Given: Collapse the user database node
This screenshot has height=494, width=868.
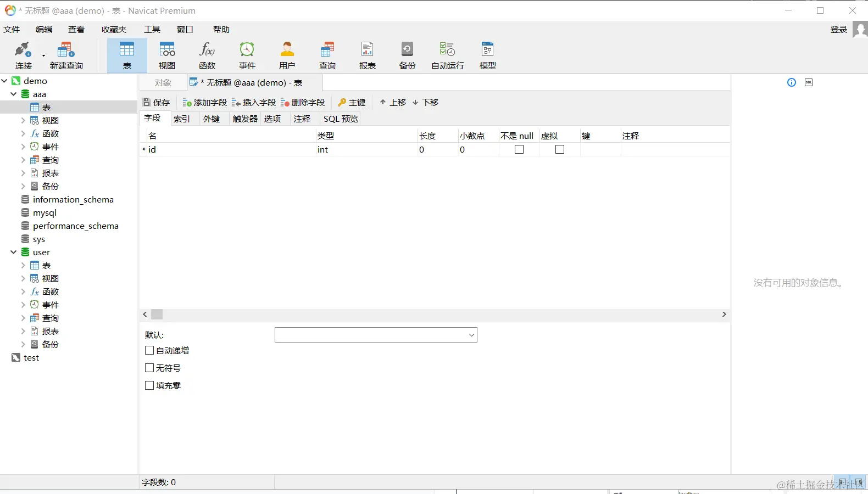Looking at the screenshot, I should click(x=14, y=252).
